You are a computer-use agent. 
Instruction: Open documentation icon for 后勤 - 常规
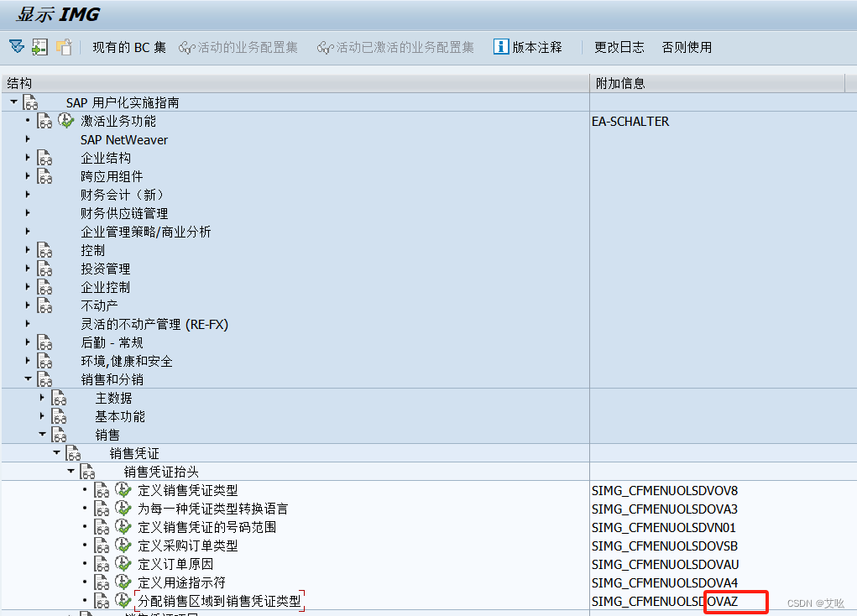pyautogui.click(x=44, y=342)
